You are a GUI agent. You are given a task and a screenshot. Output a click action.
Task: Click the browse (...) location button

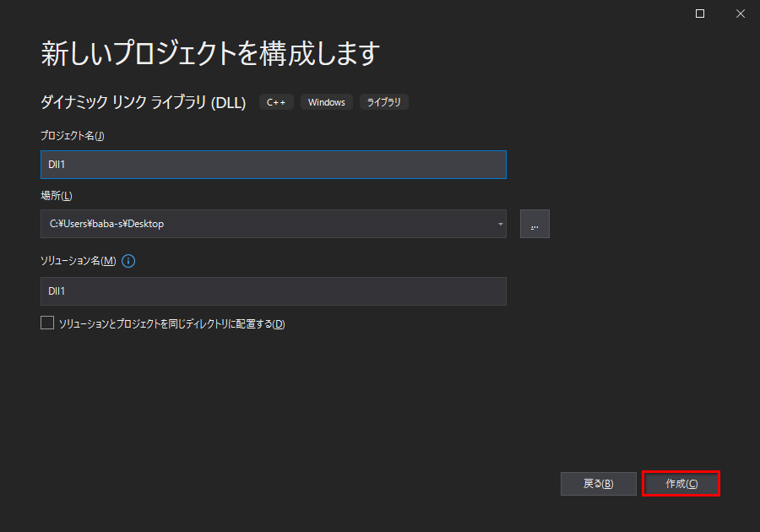click(x=535, y=224)
